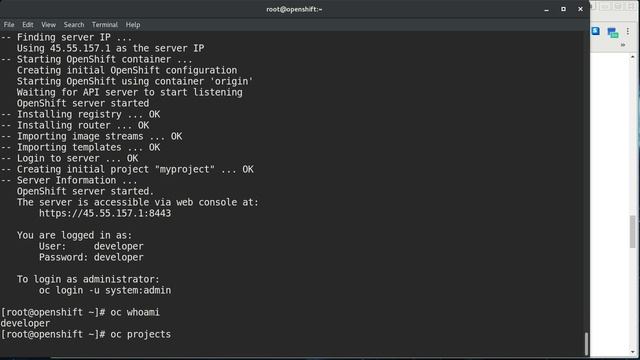Click the 'oc login -u system:admin' line
640x360 pixels.
[105, 290]
